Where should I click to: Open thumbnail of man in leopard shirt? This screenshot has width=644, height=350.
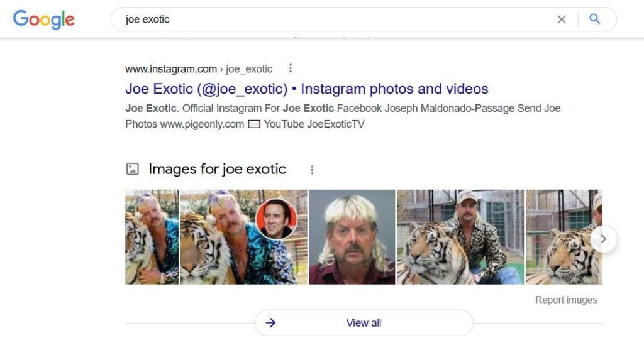[x=460, y=237]
